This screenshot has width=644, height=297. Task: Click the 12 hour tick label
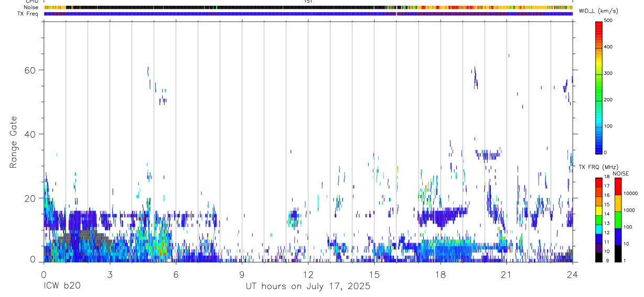coord(308,274)
